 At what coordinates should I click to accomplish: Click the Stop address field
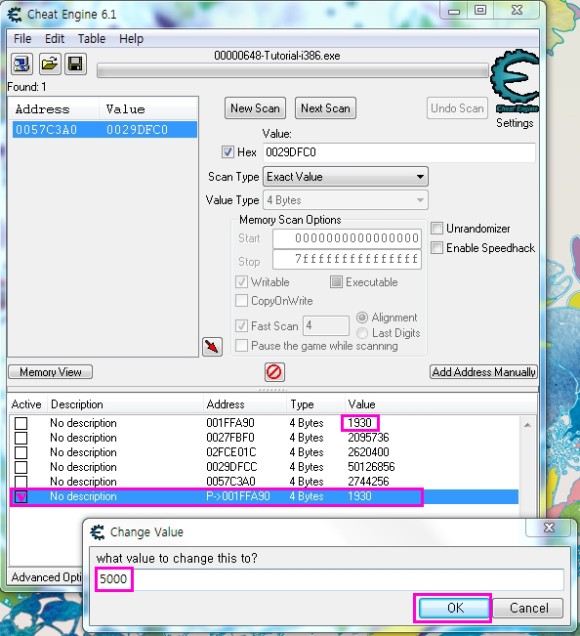pos(347,260)
